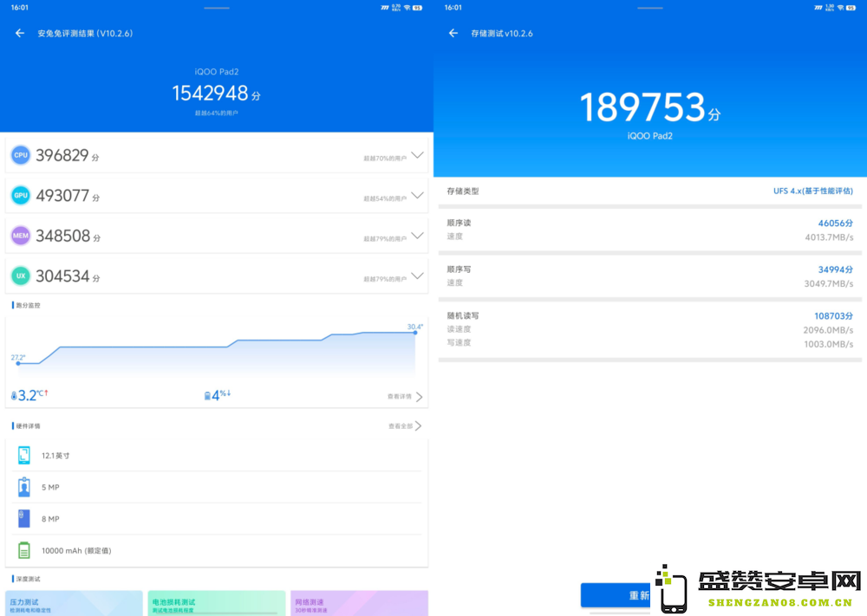Tap the 27.2° start point on temperature chart
This screenshot has width=867, height=616.
18,363
